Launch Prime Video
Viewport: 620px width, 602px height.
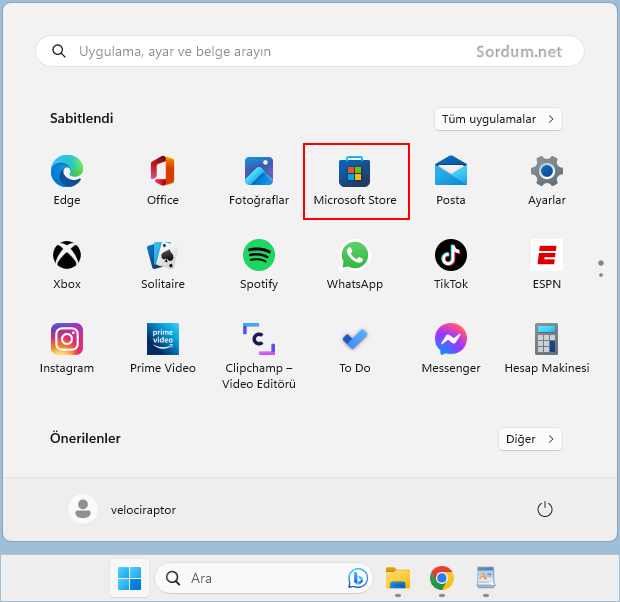tap(163, 348)
